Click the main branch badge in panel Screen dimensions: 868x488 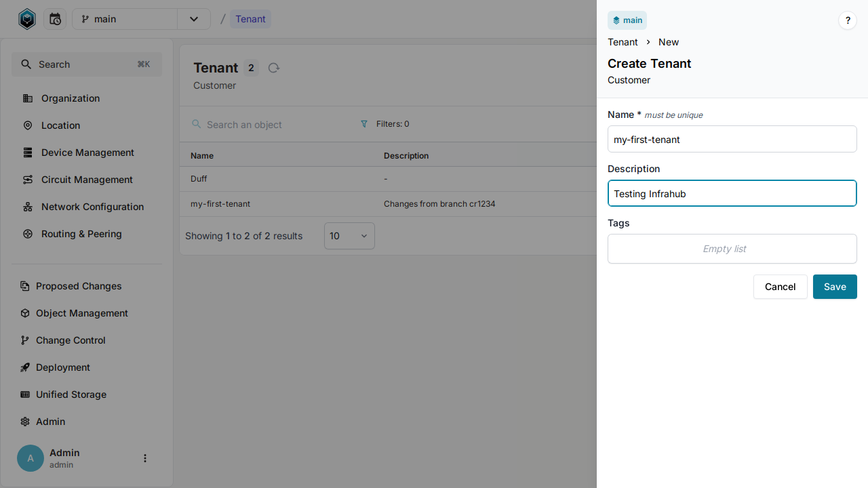tap(627, 20)
